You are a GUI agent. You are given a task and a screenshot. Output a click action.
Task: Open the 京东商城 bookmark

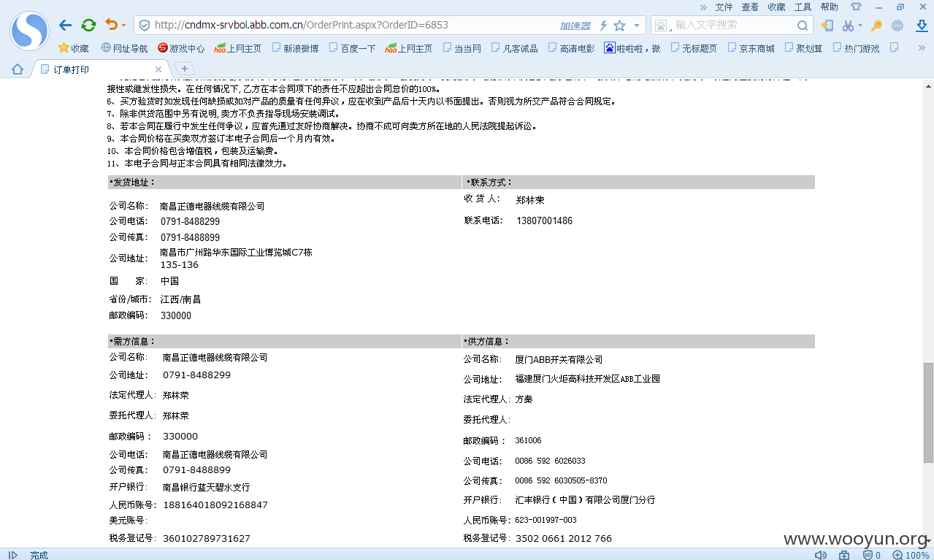pos(751,48)
